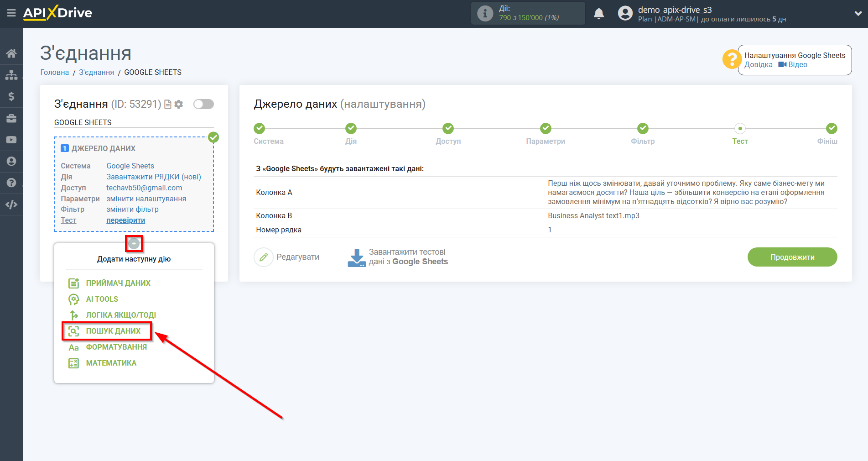Toggle the connection on/off switch
The height and width of the screenshot is (461, 868).
tap(203, 104)
